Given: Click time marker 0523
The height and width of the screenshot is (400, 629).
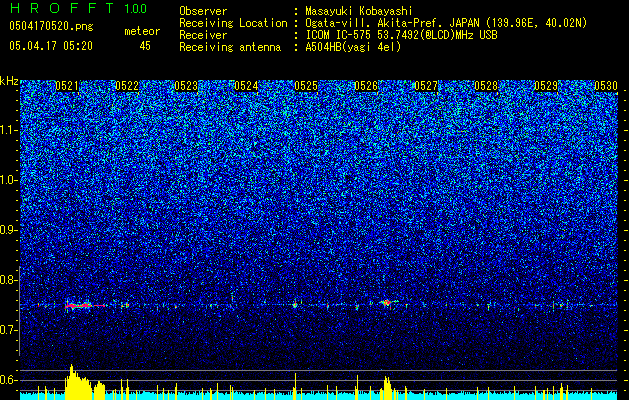Looking at the screenshot, I should tap(187, 86).
